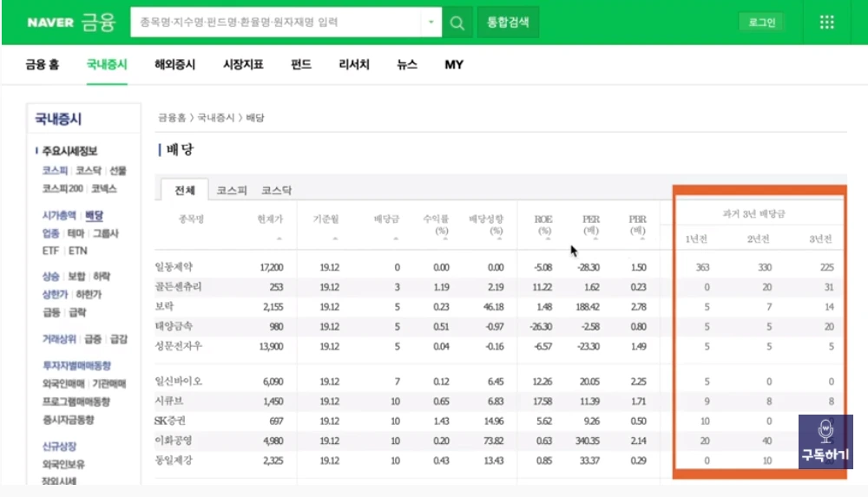Open 투자자별매매동향 in the sidebar
The width and height of the screenshot is (868, 497).
(77, 365)
